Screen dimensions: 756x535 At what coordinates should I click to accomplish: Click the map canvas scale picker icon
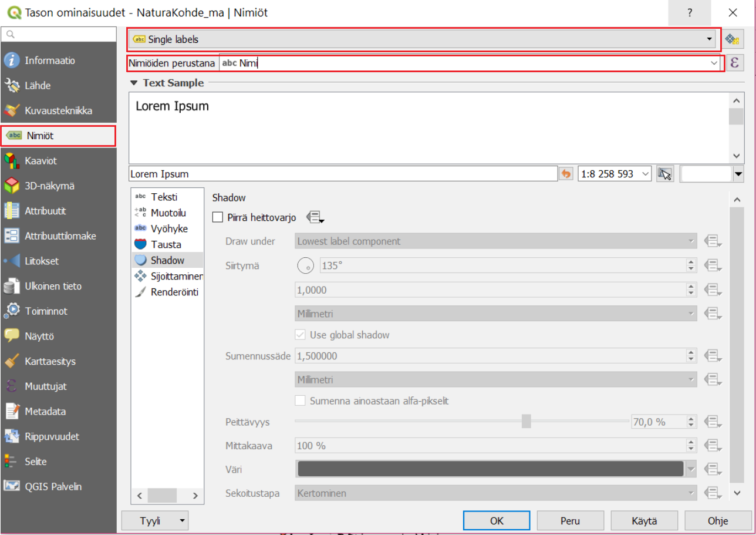pyautogui.click(x=664, y=174)
